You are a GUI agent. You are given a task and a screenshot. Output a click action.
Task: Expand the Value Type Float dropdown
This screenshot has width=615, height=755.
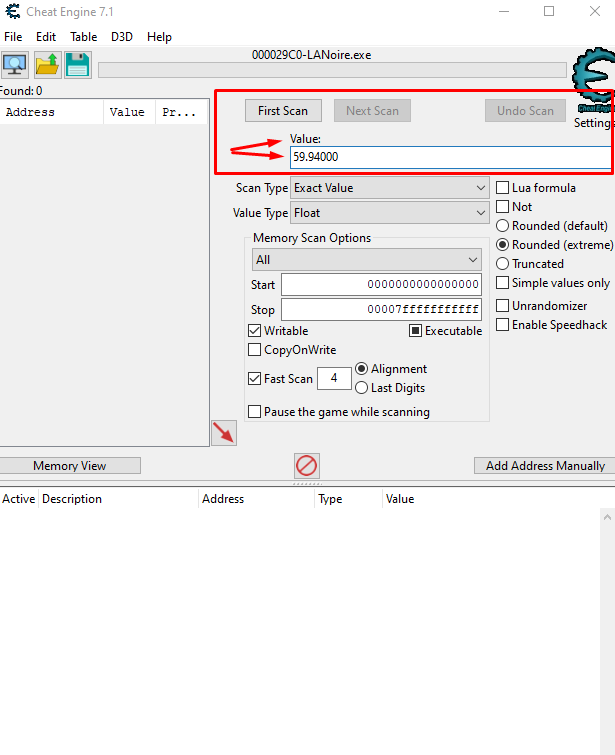389,213
